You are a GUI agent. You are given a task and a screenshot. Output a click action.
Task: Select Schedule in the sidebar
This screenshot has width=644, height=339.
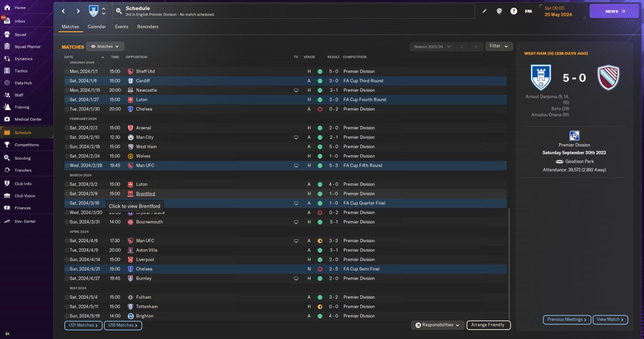point(27,132)
